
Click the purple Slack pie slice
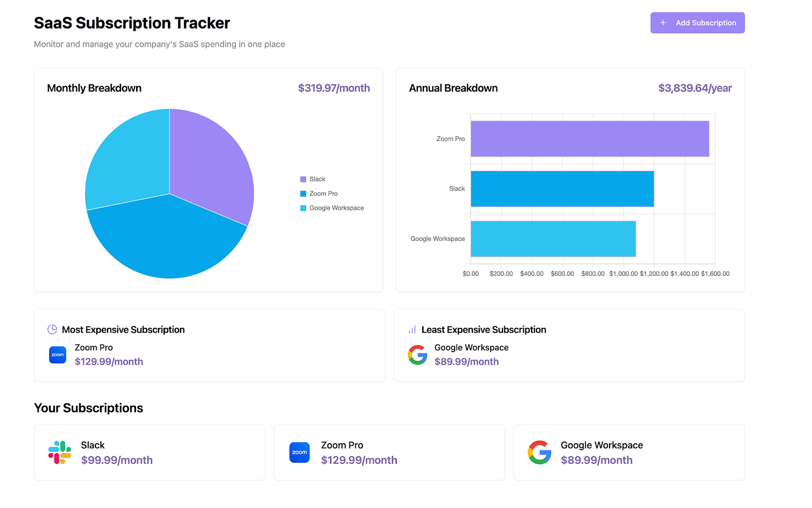212,167
